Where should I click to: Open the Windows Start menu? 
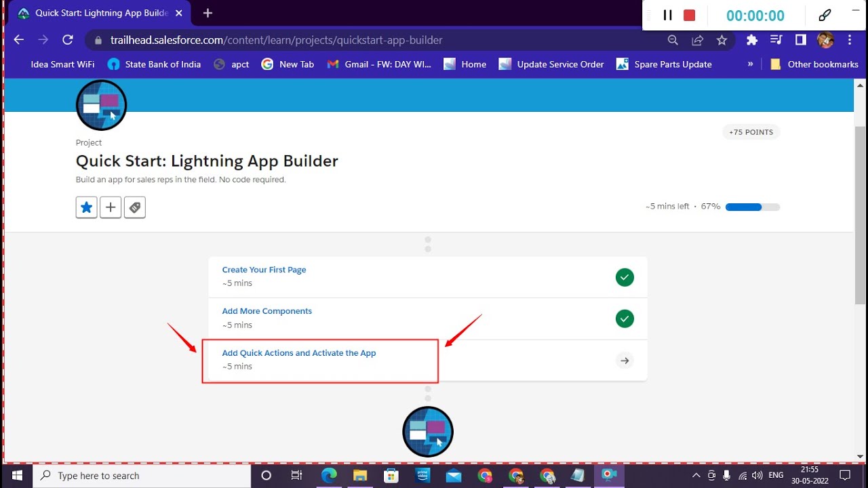[16, 476]
